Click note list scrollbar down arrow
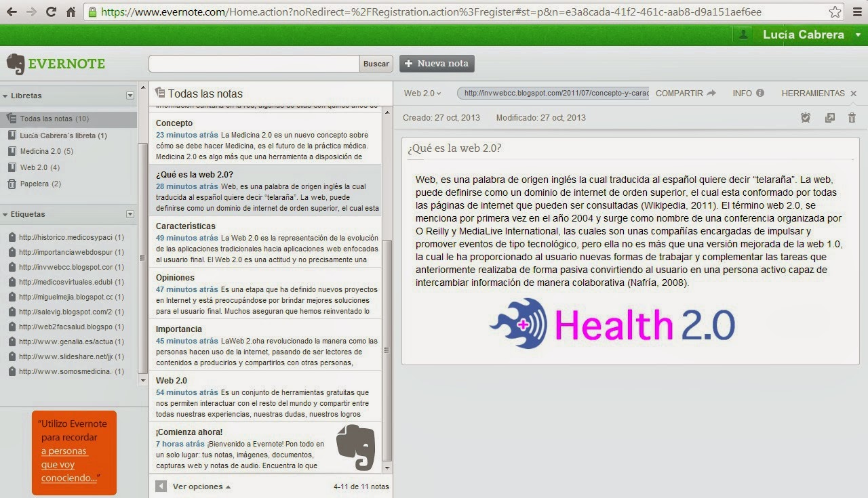The image size is (868, 498). (x=387, y=468)
